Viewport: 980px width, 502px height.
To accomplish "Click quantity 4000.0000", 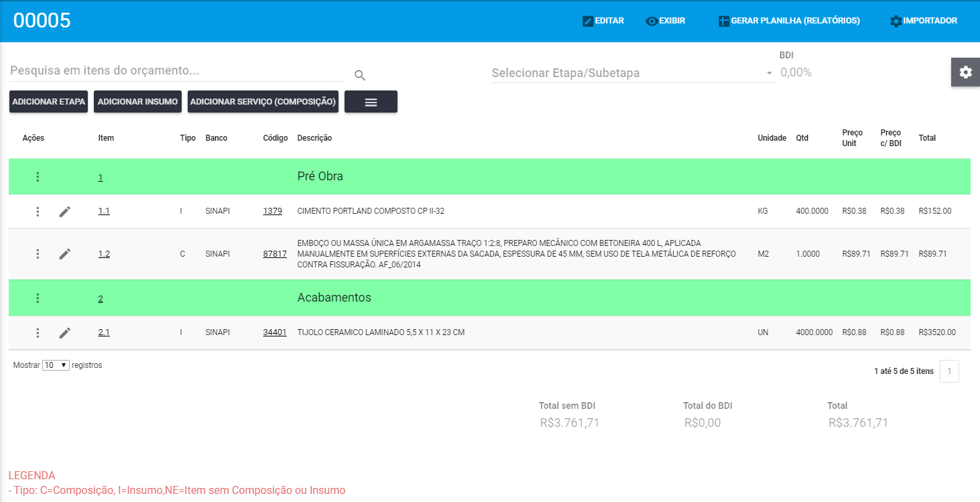I will point(814,332).
